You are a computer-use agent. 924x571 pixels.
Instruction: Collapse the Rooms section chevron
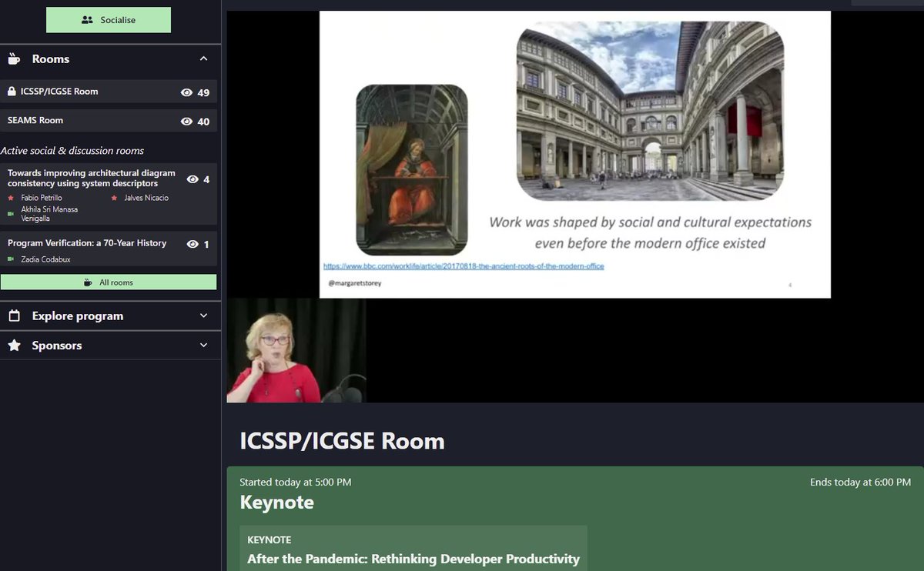[x=203, y=58]
